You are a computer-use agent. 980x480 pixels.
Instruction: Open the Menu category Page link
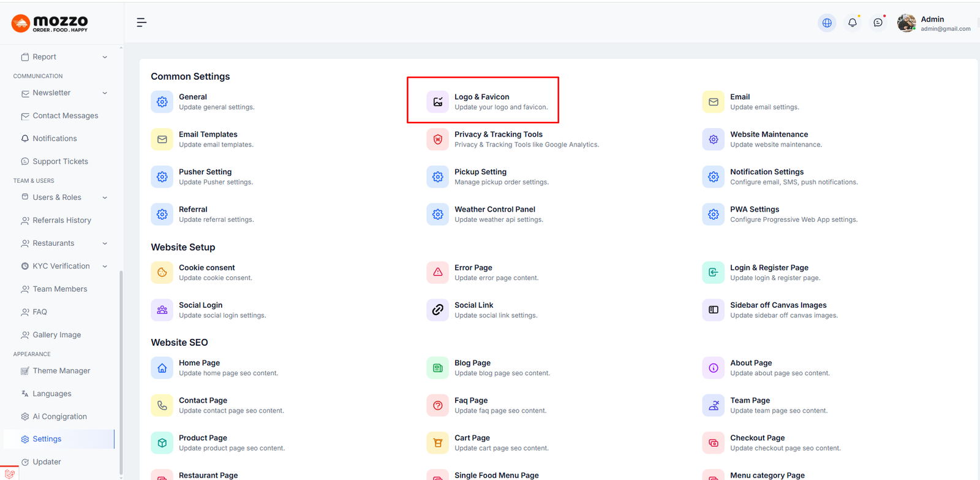tap(767, 475)
